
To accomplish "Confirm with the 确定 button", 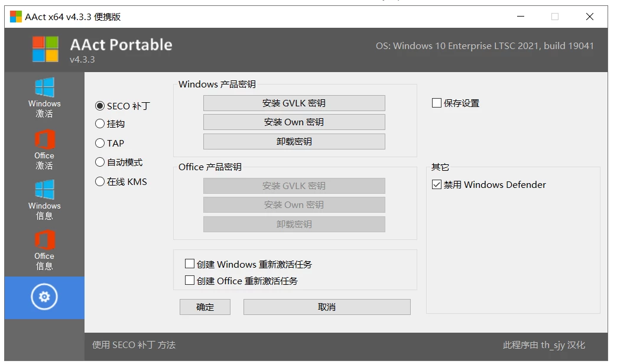I will tap(204, 307).
